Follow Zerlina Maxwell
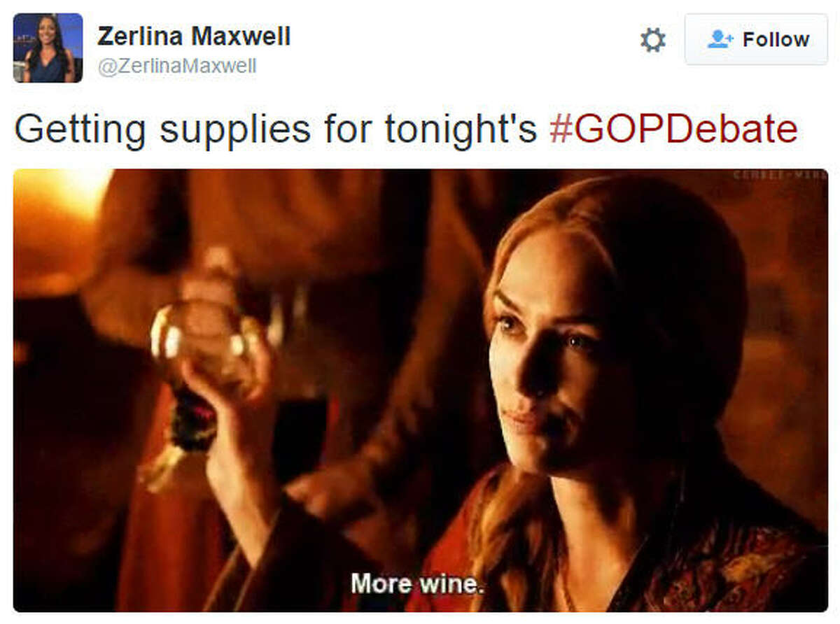Viewport: 840px width, 624px height. click(755, 39)
